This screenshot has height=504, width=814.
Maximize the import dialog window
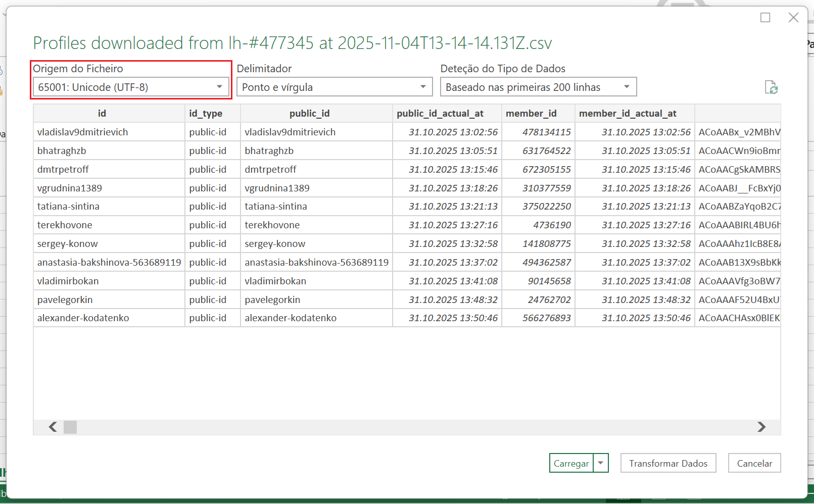point(765,18)
